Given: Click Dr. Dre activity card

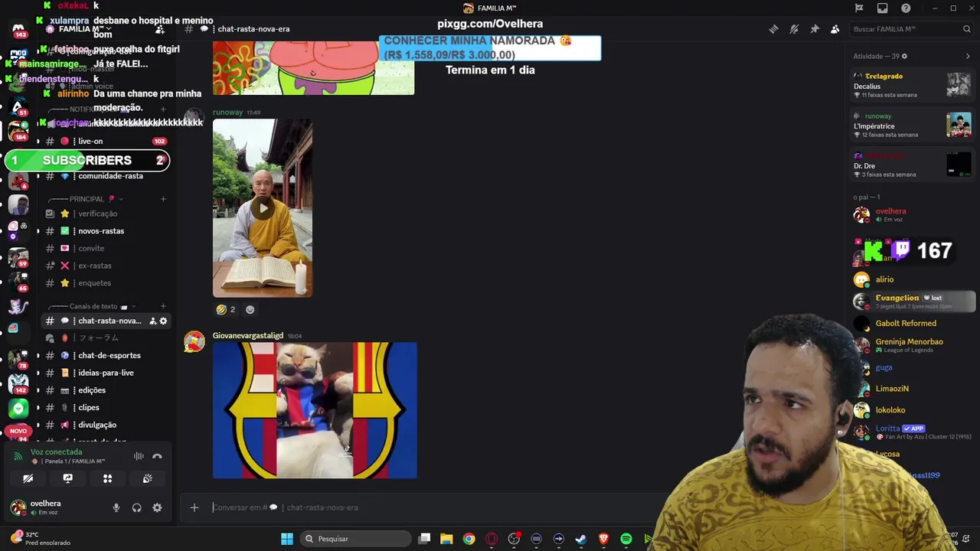Looking at the screenshot, I should pyautogui.click(x=911, y=165).
